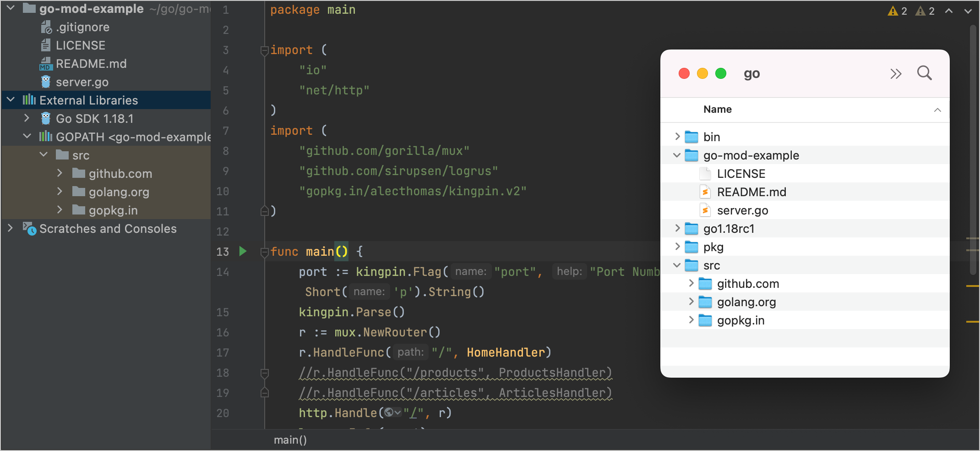Toggle the folded region marker at line 11

264,211
